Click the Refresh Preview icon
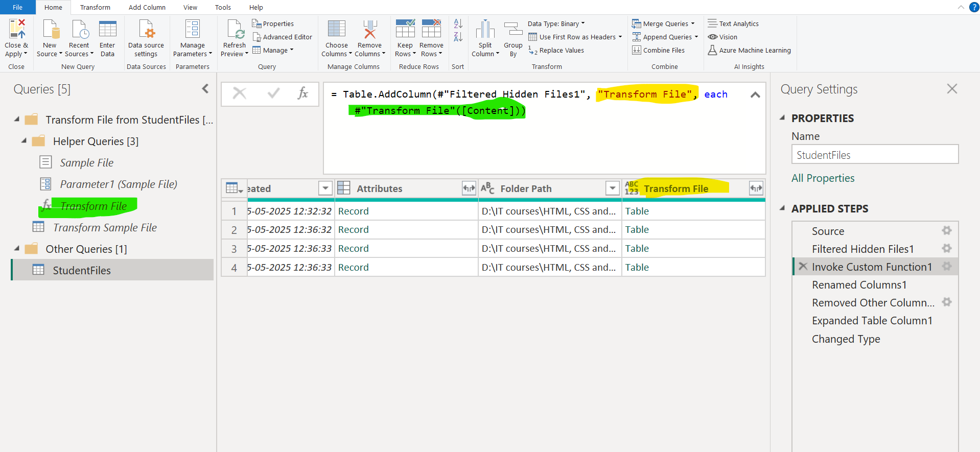This screenshot has width=980, height=452. 235,30
